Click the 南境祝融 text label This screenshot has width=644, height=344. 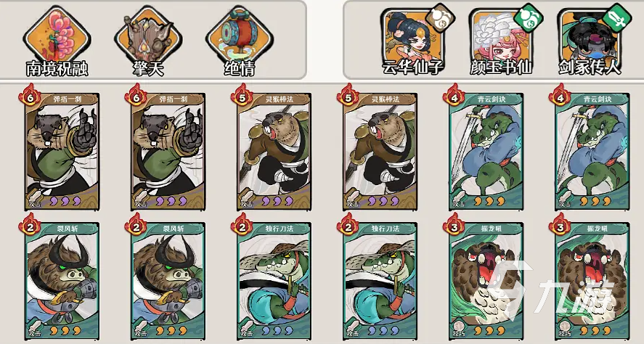pyautogui.click(x=57, y=68)
